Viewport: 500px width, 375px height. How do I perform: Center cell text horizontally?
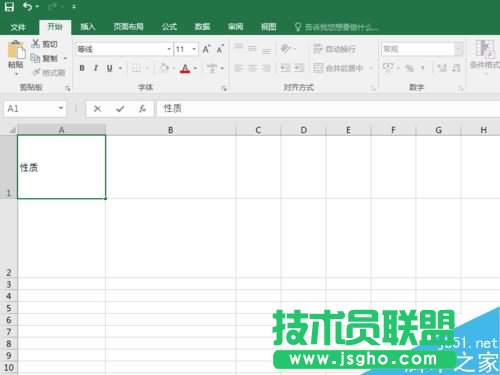tap(252, 68)
